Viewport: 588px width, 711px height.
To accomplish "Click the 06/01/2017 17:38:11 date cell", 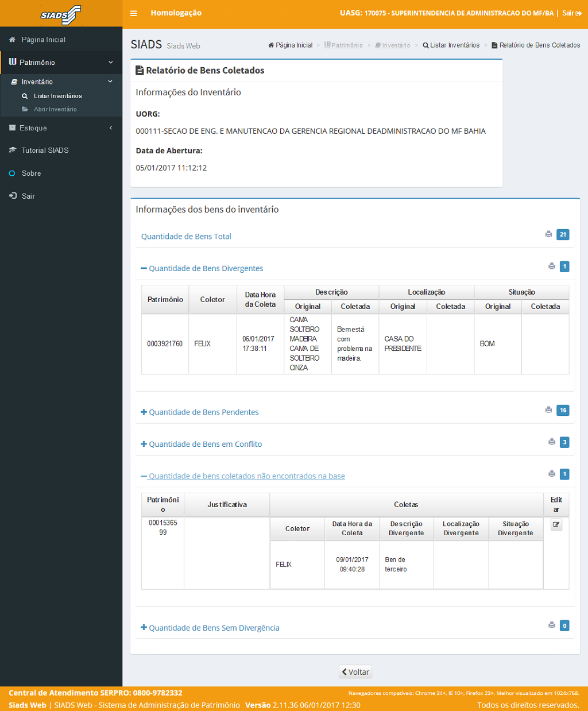I will (260, 344).
